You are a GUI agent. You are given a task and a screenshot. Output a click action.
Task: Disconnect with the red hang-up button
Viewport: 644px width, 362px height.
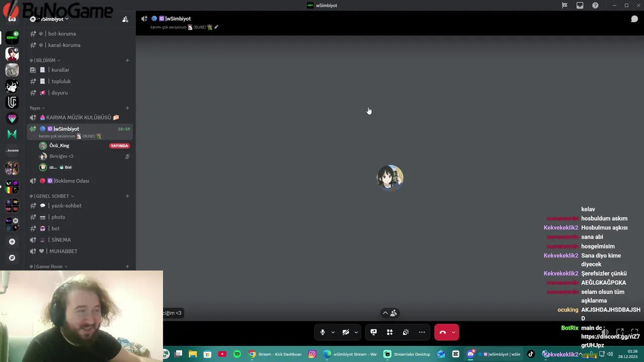(443, 332)
